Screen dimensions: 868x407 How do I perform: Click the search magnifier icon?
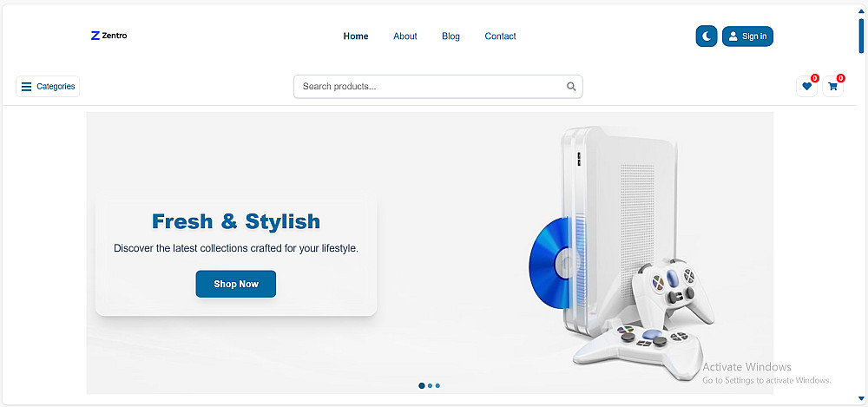[571, 87]
